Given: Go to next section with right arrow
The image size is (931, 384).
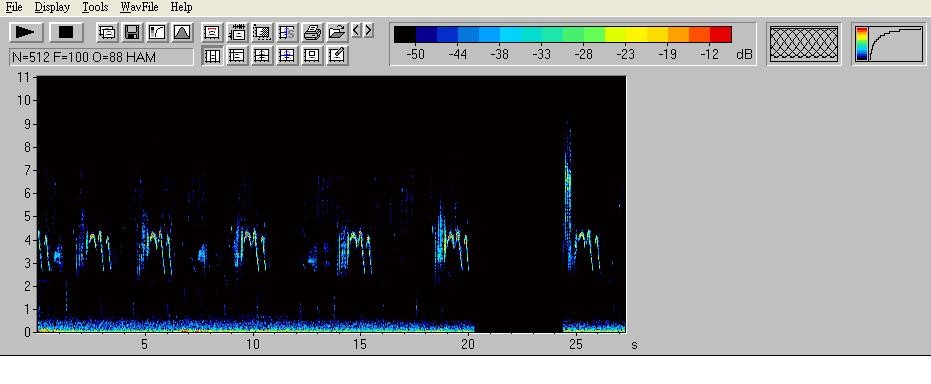Looking at the screenshot, I should pyautogui.click(x=368, y=30).
